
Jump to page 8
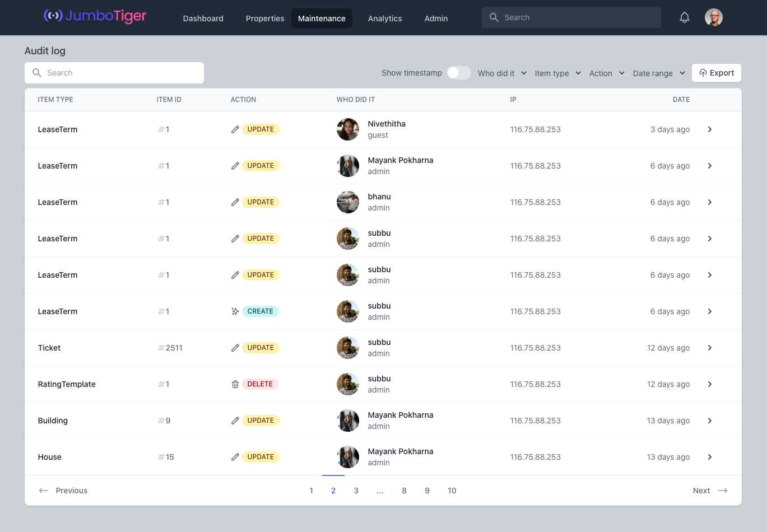(404, 491)
